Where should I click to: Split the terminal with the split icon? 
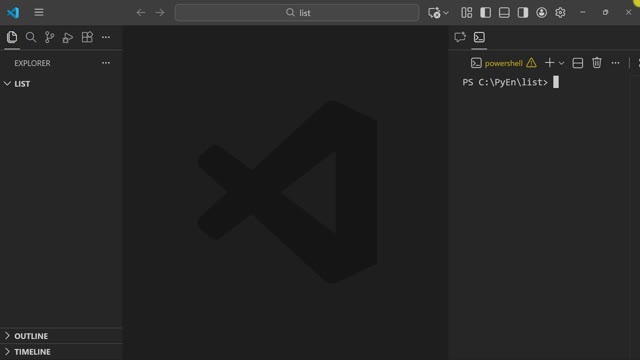tap(578, 63)
